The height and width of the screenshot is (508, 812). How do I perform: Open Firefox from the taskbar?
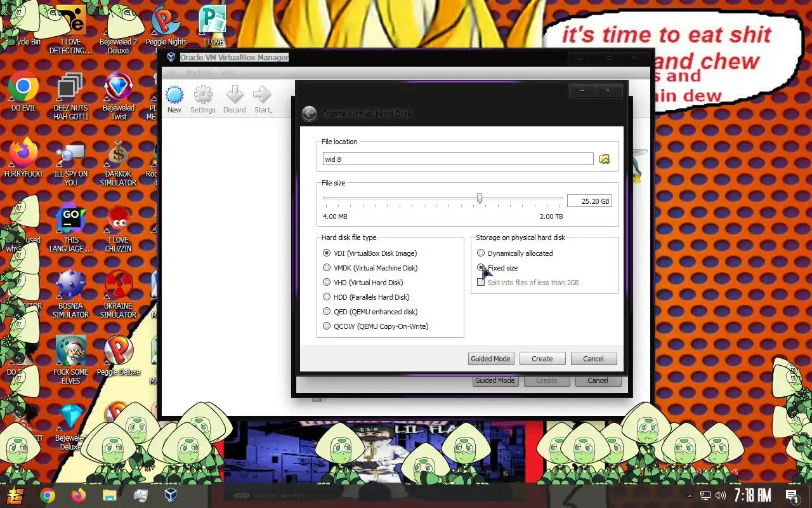[x=79, y=495]
